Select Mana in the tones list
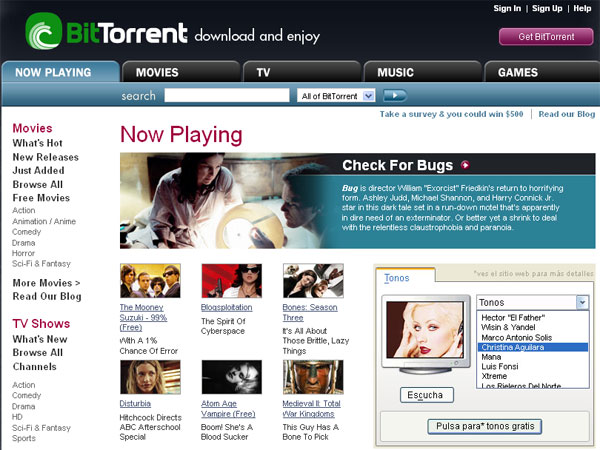The height and width of the screenshot is (450, 600). tap(532, 357)
